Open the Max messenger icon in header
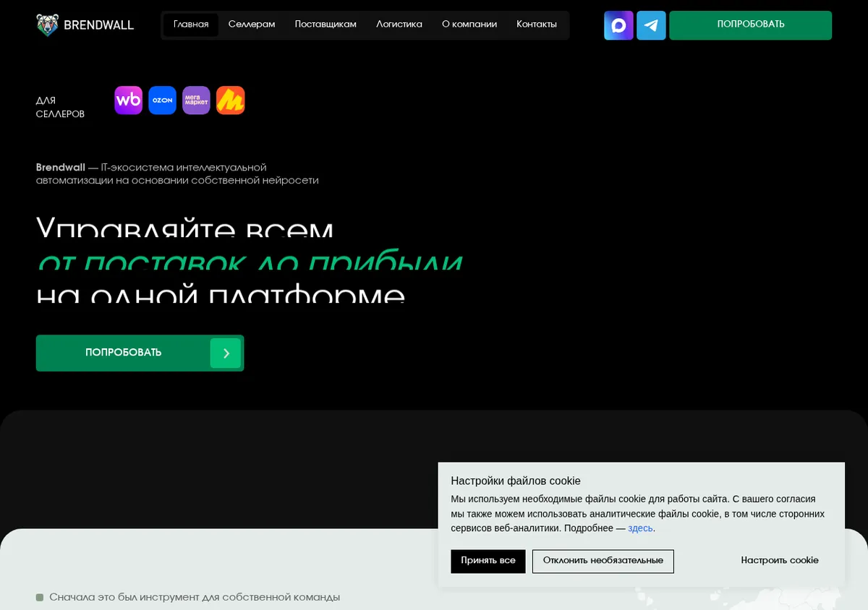Image resolution: width=868 pixels, height=610 pixels. pos(618,25)
